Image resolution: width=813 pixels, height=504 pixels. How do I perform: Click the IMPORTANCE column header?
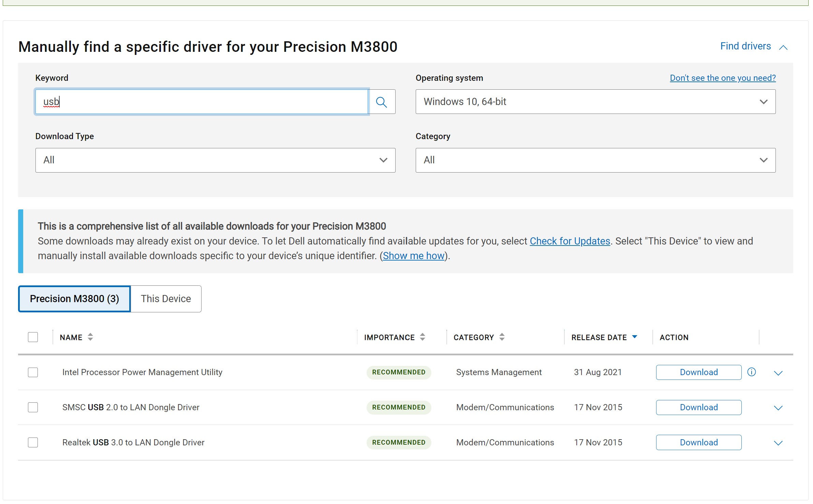point(389,338)
